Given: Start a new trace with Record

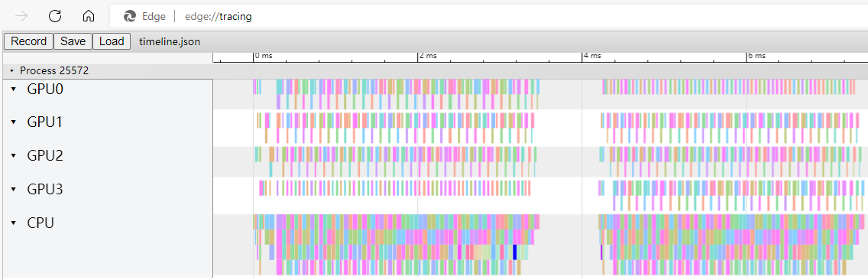Looking at the screenshot, I should point(29,41).
